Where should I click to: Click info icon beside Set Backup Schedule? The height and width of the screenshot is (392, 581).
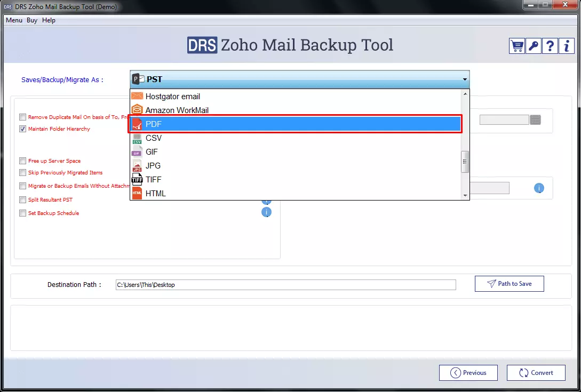point(266,212)
